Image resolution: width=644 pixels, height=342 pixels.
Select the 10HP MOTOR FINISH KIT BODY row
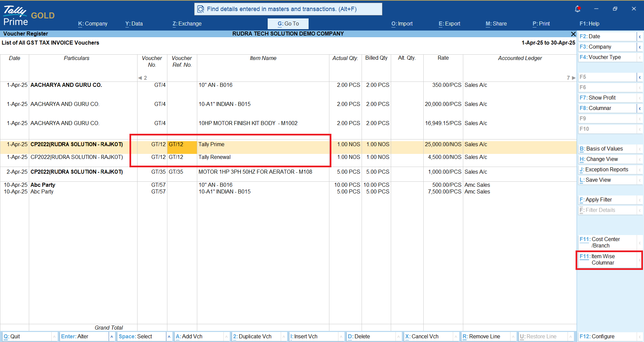coord(288,123)
